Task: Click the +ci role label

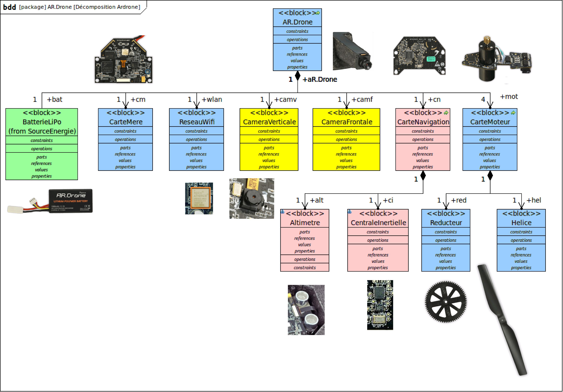Action: pyautogui.click(x=388, y=200)
